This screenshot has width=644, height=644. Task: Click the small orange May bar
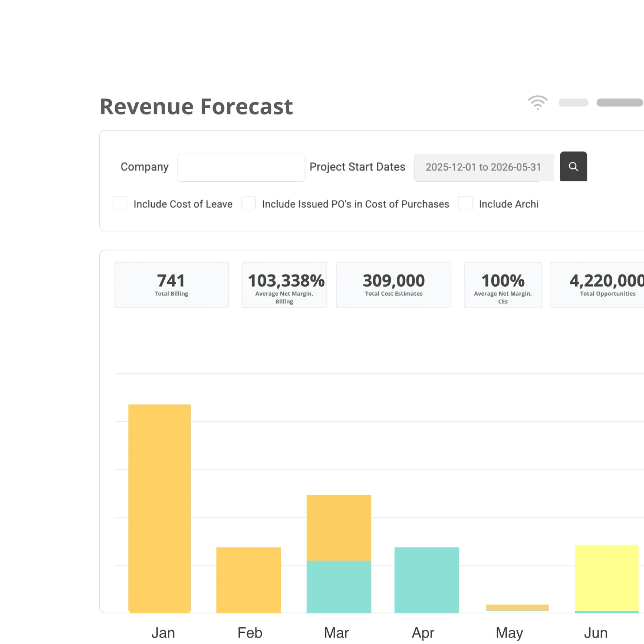[x=517, y=607]
